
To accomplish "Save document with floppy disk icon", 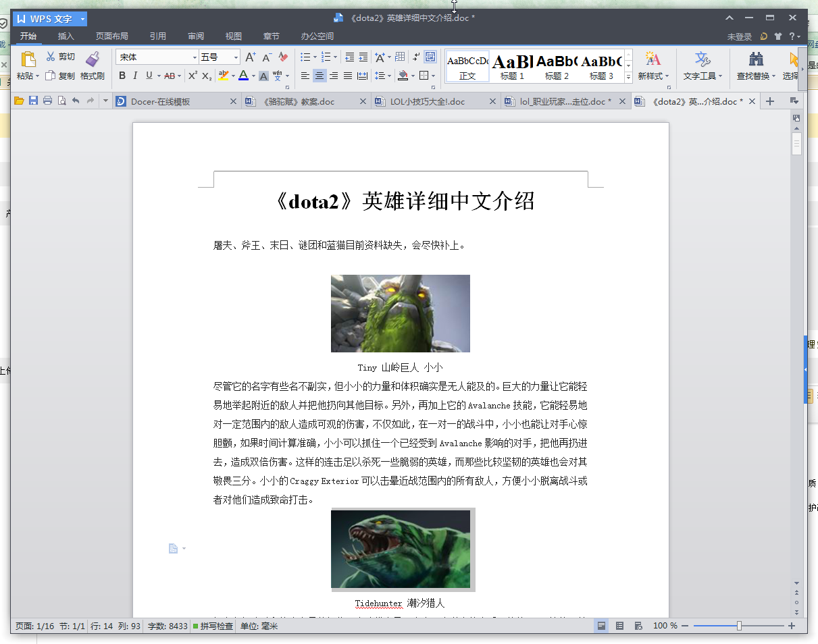I will [33, 101].
